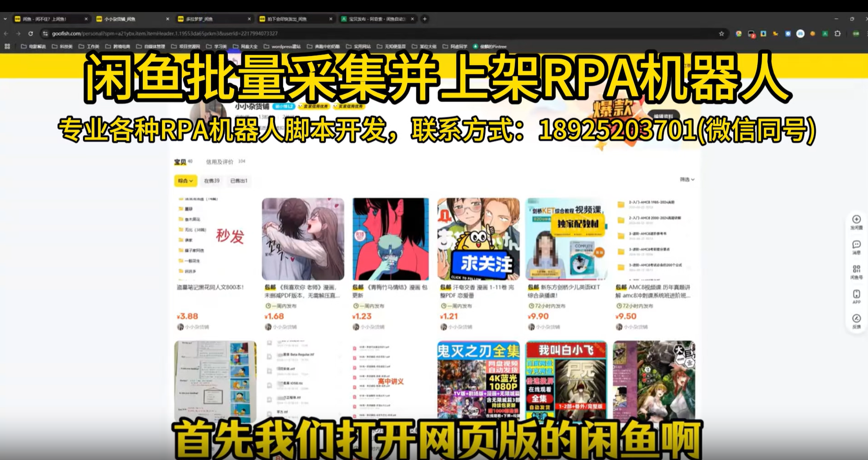The image size is (868, 460).
Task: Open the extension icon with the red 2 badge
Action: pyautogui.click(x=752, y=34)
